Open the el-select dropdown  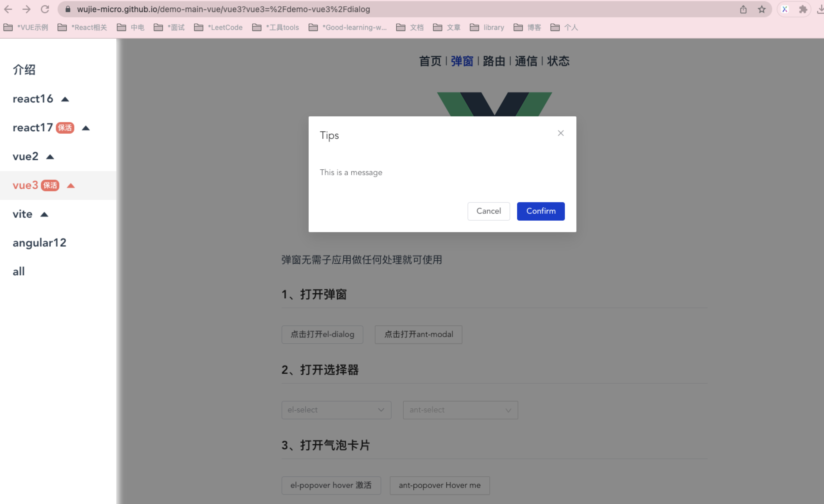(336, 410)
